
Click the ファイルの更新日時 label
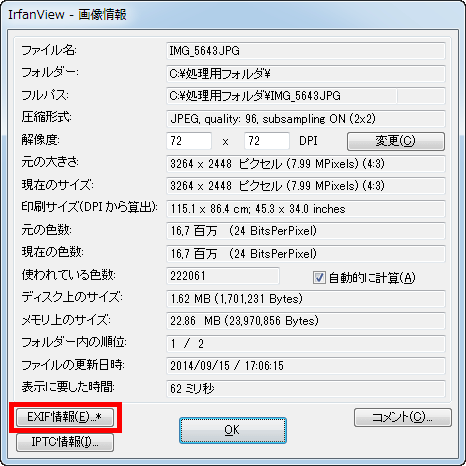point(73,365)
